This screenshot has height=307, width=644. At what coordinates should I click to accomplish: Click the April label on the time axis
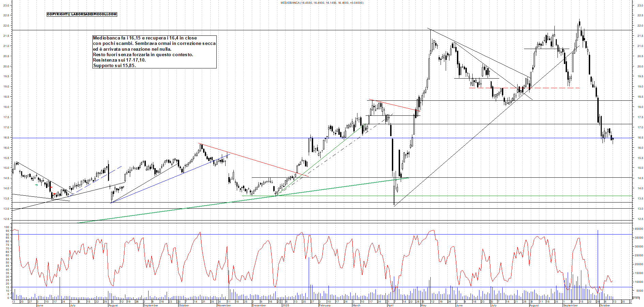[390, 305]
